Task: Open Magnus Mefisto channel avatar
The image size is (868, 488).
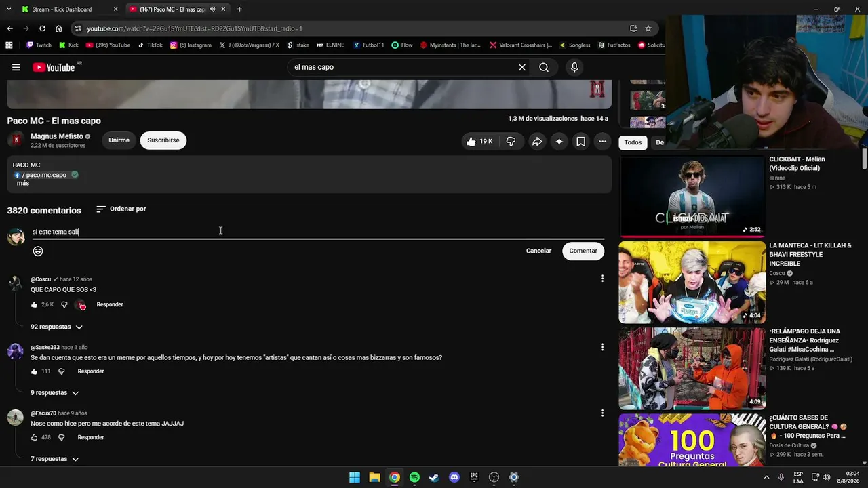Action: pos(16,140)
